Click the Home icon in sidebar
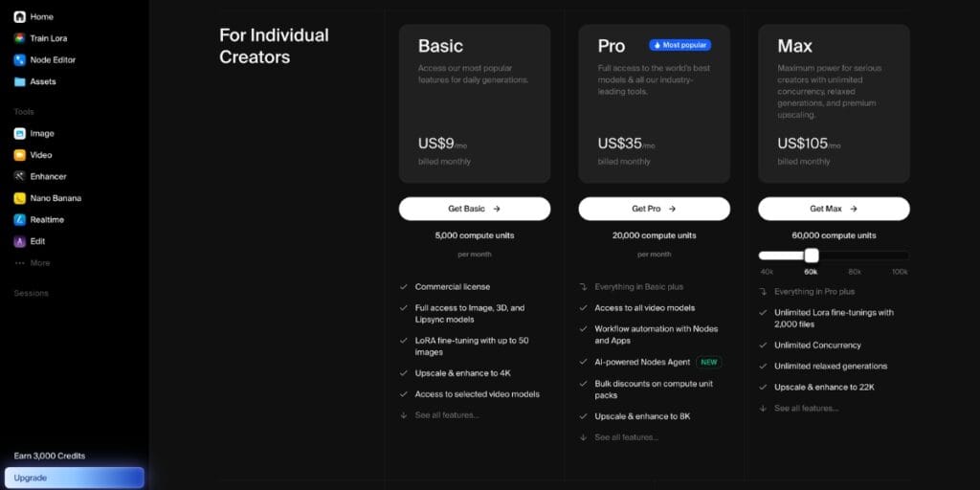This screenshot has width=980, height=490. click(19, 17)
